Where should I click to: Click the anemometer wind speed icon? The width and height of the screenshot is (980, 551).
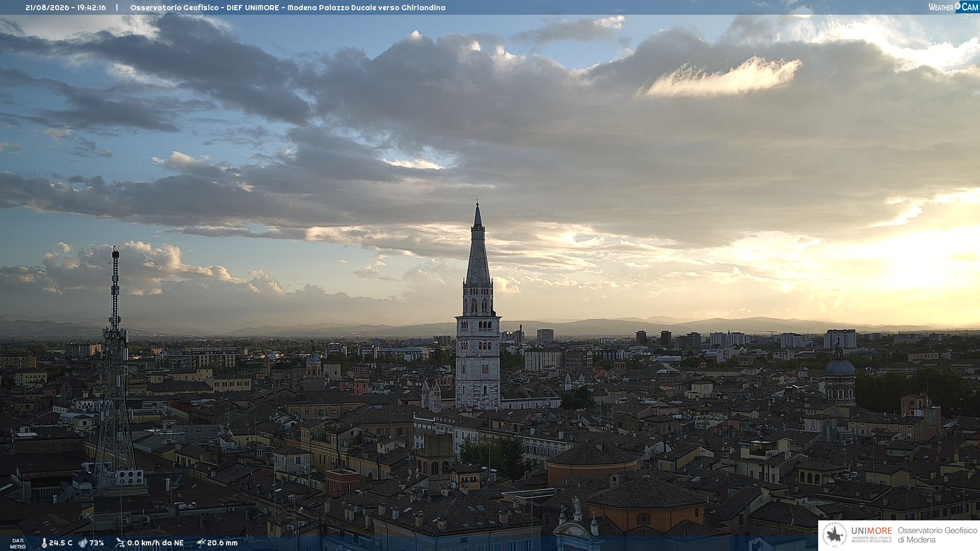pos(120,543)
